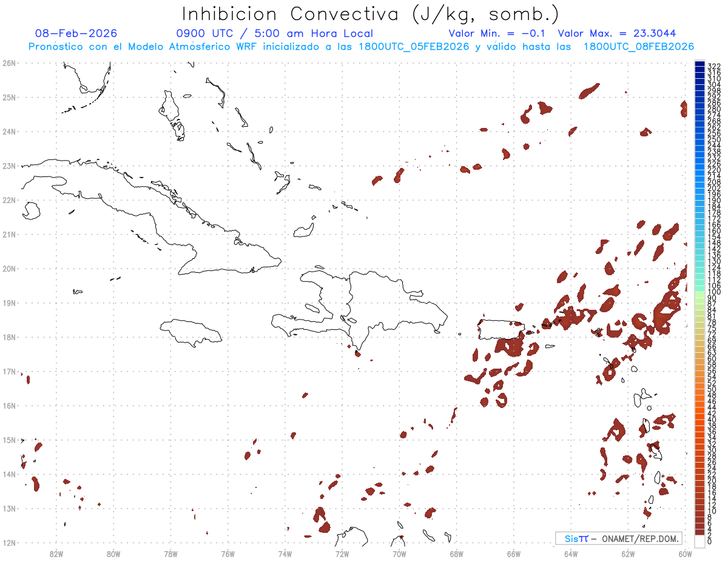Viewport: 728px width, 562px height.
Task: Click the date label '08-Feb-2026'
Action: pyautogui.click(x=76, y=33)
